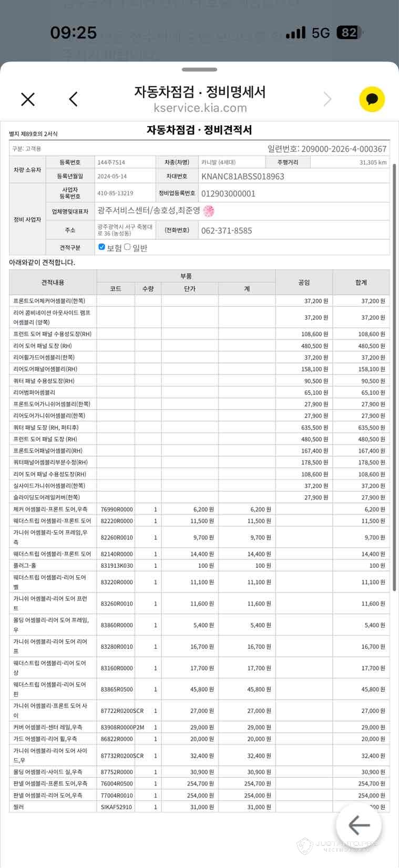Tap the floating round back arrow button
399x868 pixels.
point(359,825)
